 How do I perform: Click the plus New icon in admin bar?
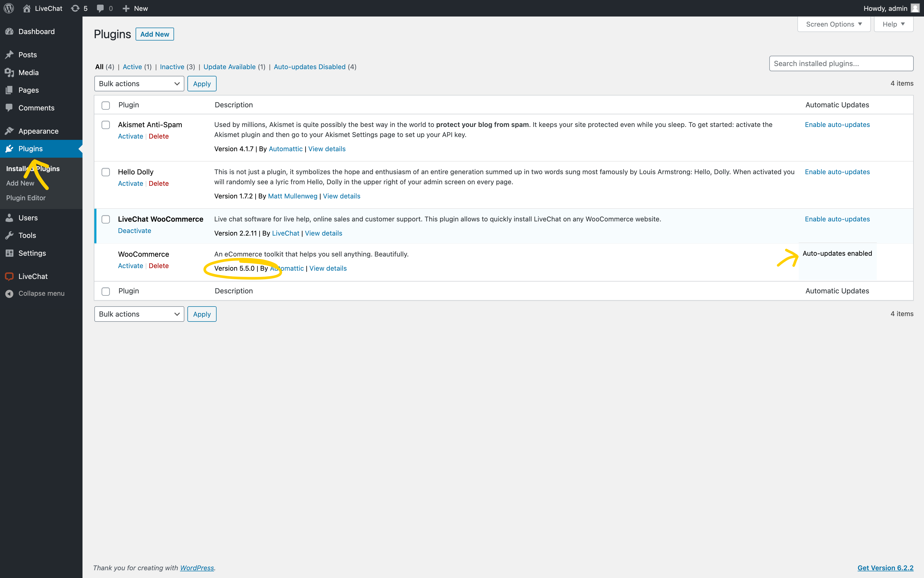(126, 8)
